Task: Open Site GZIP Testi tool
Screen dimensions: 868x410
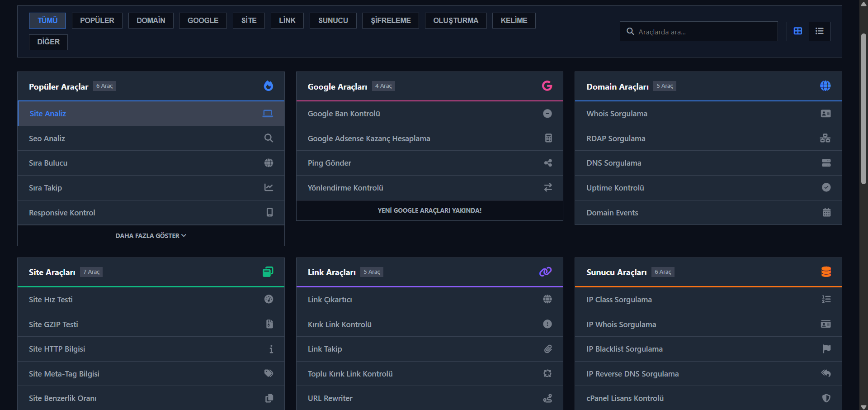Action: 151,324
